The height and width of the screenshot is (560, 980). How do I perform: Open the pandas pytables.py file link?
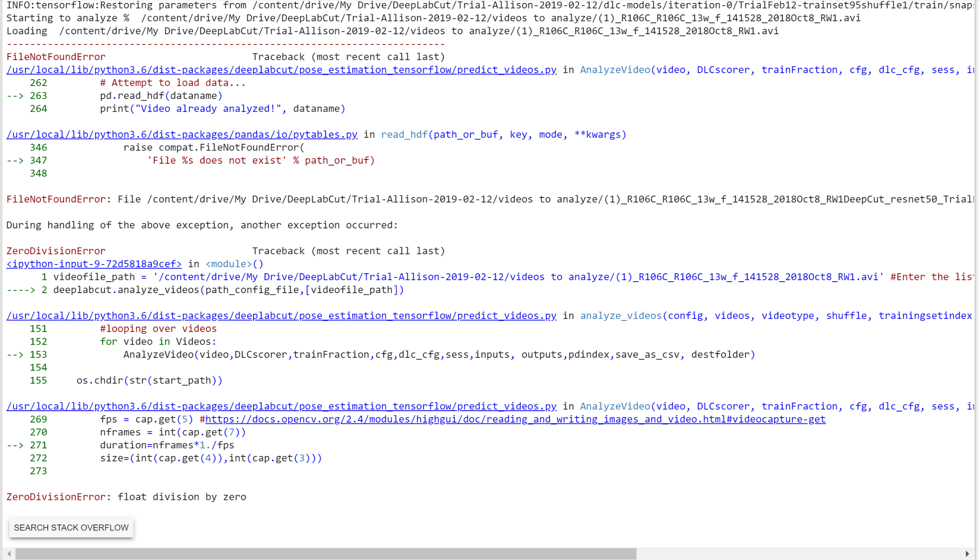[x=182, y=135]
